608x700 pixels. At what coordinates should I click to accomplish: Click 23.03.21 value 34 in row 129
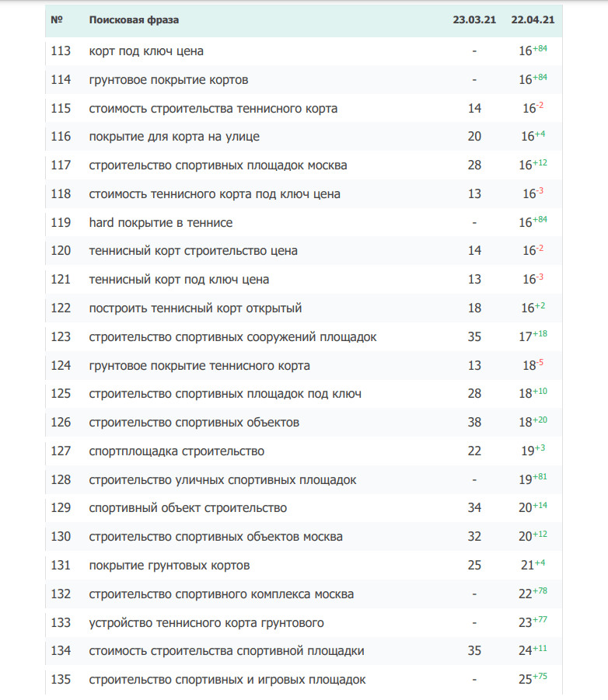(x=474, y=508)
